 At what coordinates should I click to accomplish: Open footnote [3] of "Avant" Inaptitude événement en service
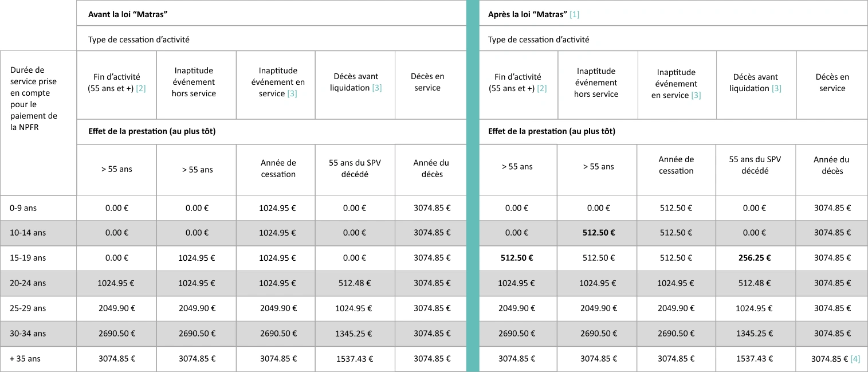tap(292, 93)
